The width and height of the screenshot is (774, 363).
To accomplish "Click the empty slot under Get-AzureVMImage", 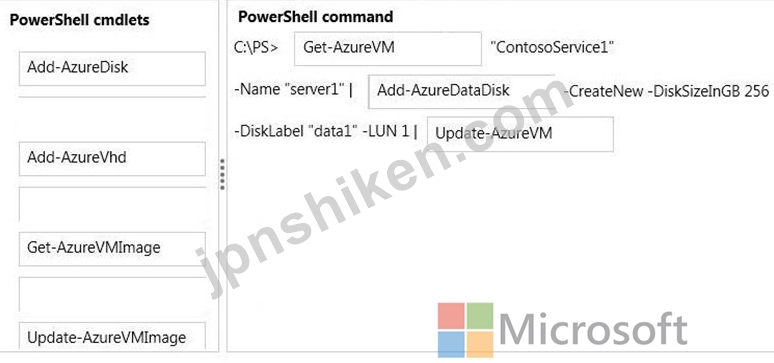I will pos(112,294).
